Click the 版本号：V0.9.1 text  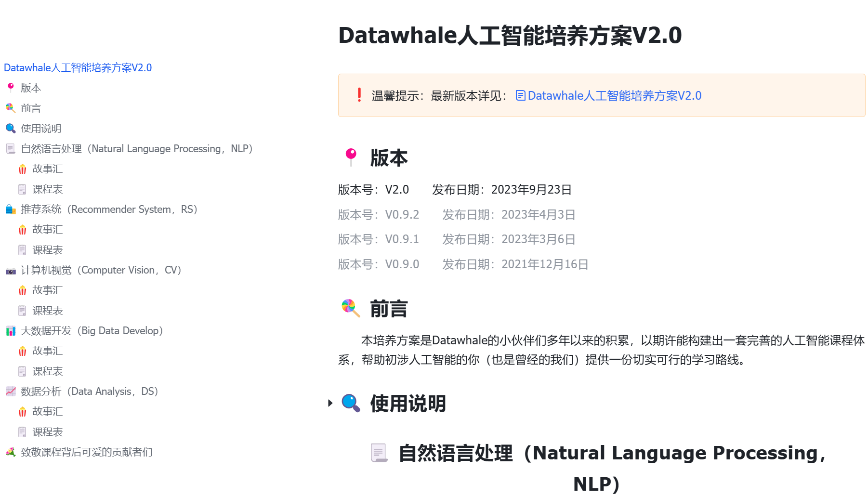[379, 239]
